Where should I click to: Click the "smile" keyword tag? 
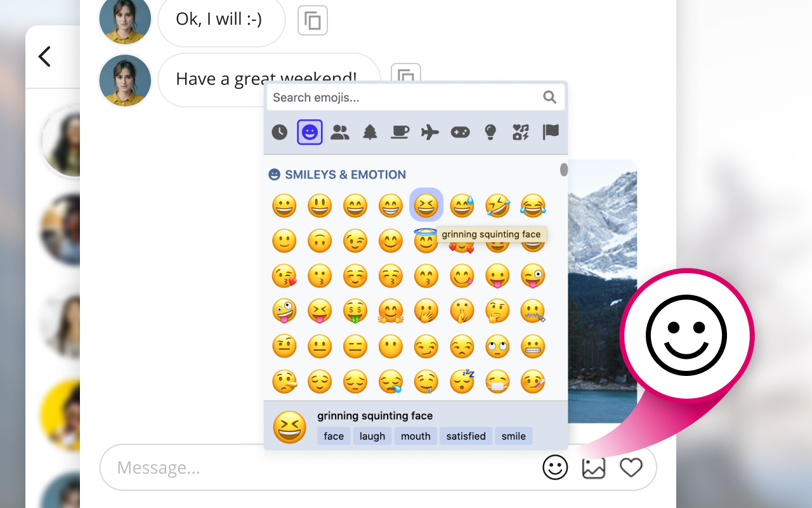(x=514, y=436)
